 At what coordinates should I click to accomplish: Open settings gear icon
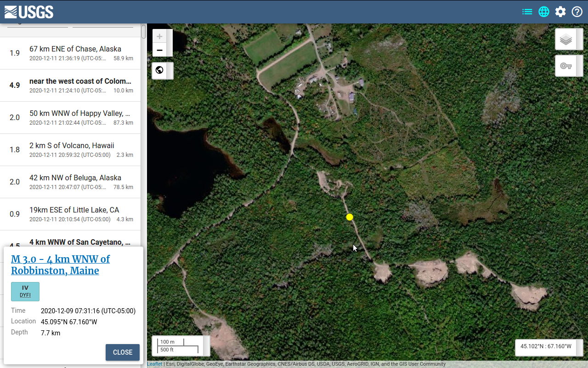point(560,12)
